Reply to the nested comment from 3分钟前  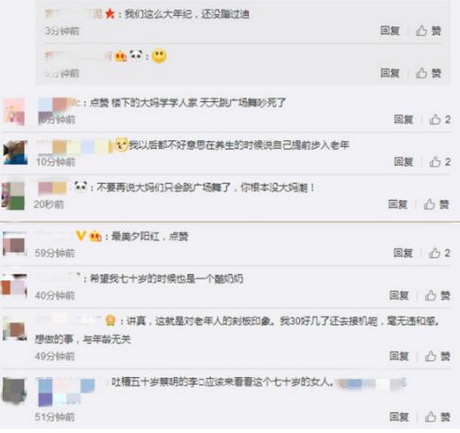tap(390, 31)
